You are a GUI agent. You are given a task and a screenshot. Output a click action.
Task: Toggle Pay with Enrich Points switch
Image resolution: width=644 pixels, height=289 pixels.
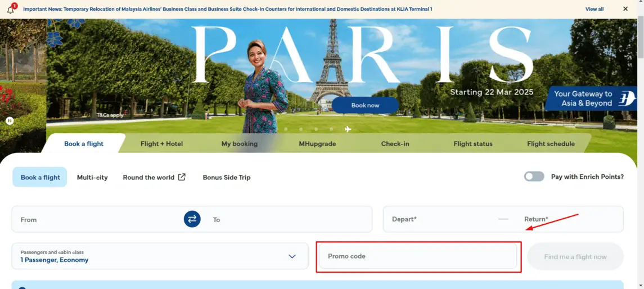(x=534, y=177)
